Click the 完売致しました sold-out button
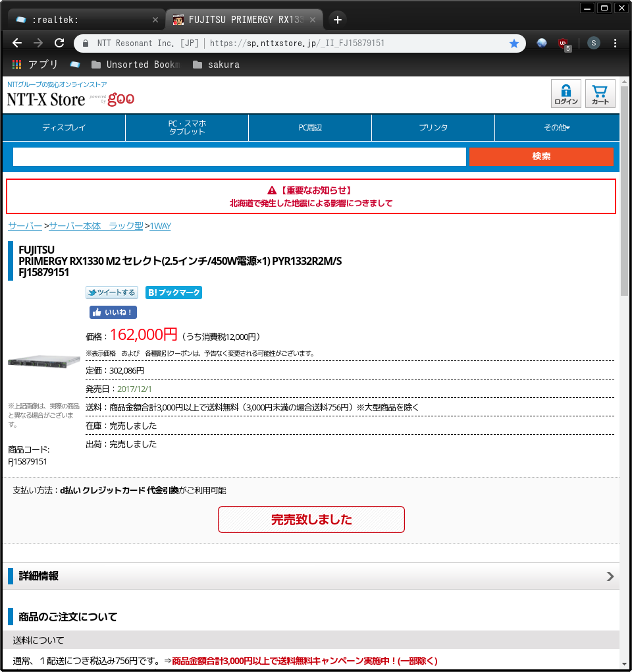 pyautogui.click(x=311, y=519)
